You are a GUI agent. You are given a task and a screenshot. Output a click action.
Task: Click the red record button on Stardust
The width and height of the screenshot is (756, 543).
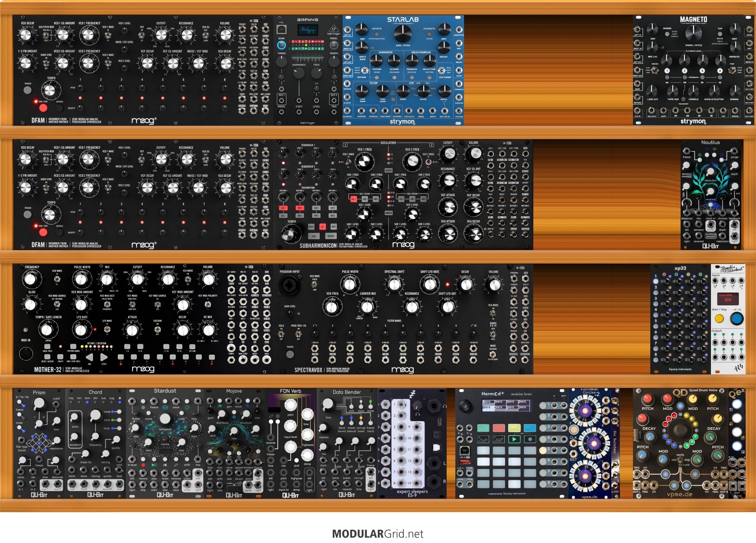pyautogui.click(x=143, y=465)
